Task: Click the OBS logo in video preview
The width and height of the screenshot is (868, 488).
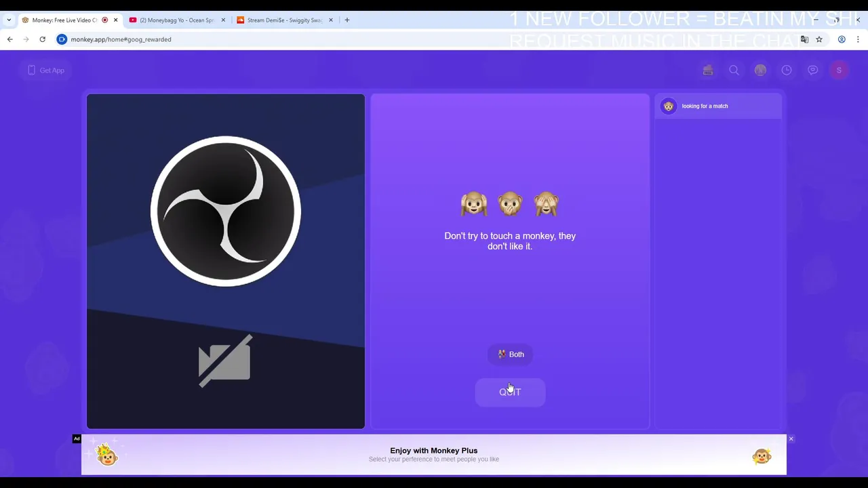Action: pyautogui.click(x=226, y=211)
